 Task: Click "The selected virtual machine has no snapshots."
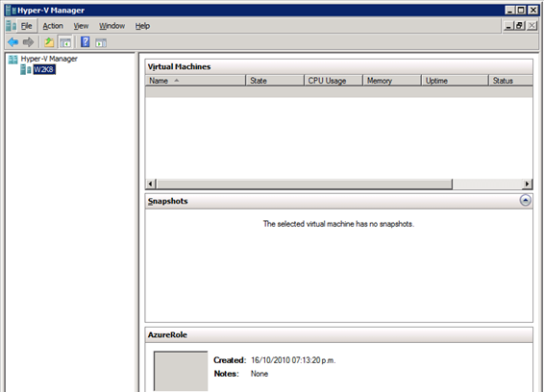338,224
